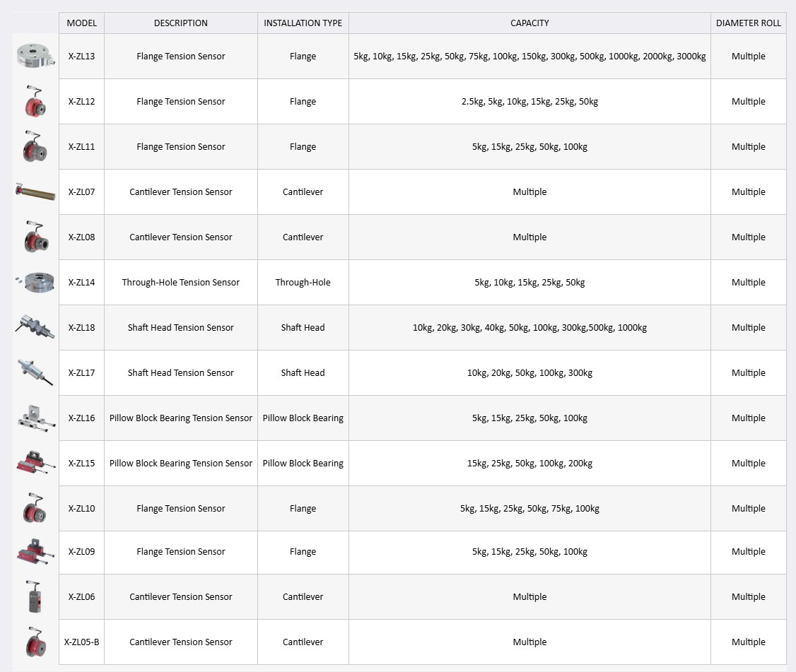Open the X-ZL10 model link

click(x=81, y=509)
